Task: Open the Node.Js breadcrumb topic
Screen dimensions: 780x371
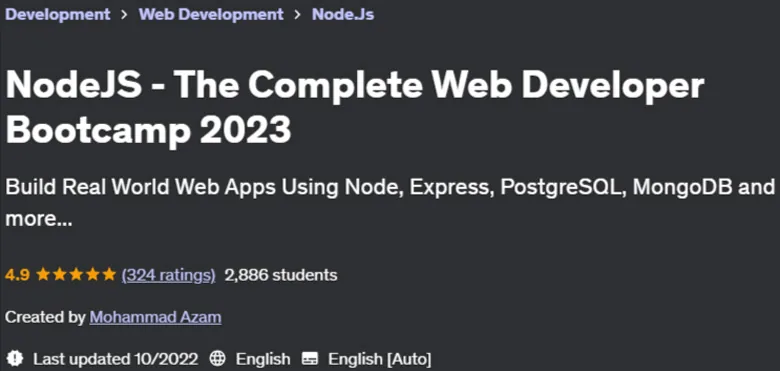Action: 343,14
